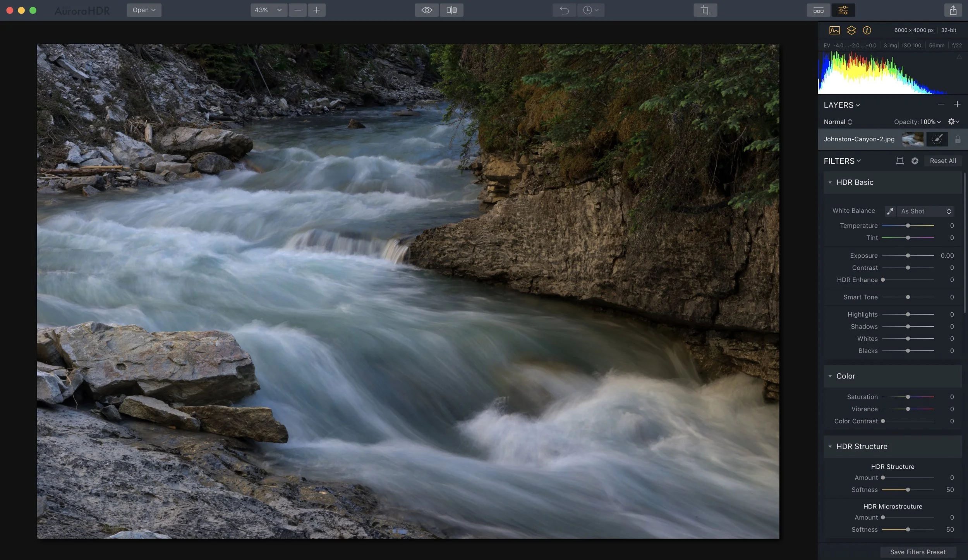Open the zoom 43% dropdown
968x560 pixels.
pos(268,10)
